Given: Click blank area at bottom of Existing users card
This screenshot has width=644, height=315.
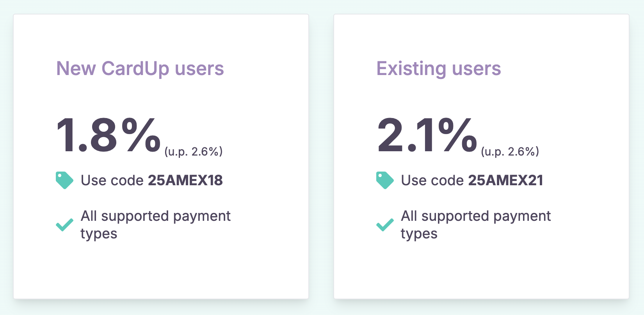Looking at the screenshot, I should coord(481,274).
